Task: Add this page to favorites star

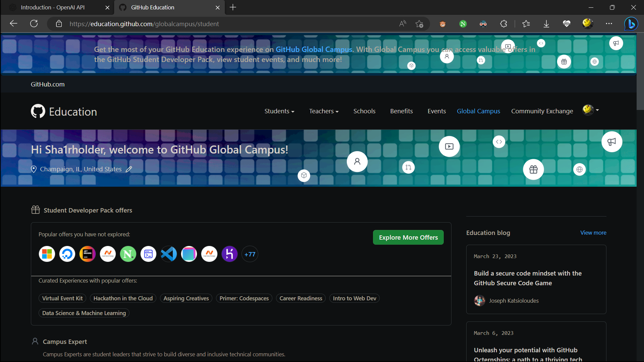Action: 419,24
